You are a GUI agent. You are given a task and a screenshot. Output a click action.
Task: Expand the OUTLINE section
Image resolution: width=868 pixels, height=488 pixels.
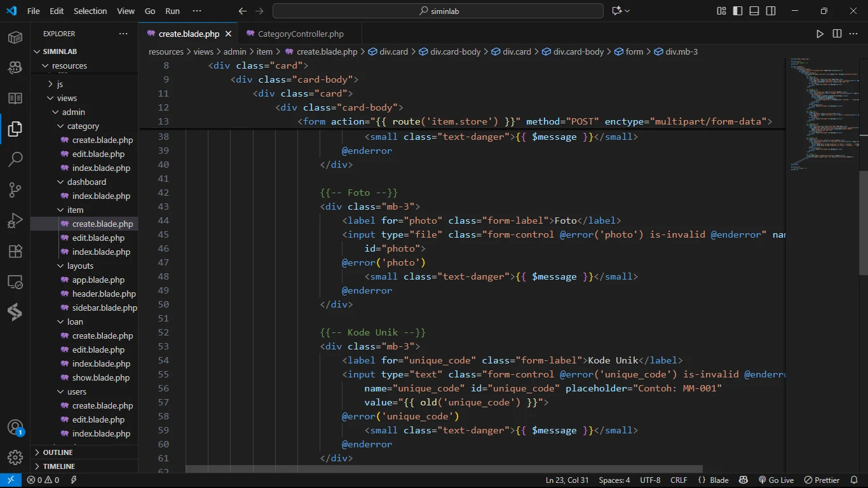58,452
